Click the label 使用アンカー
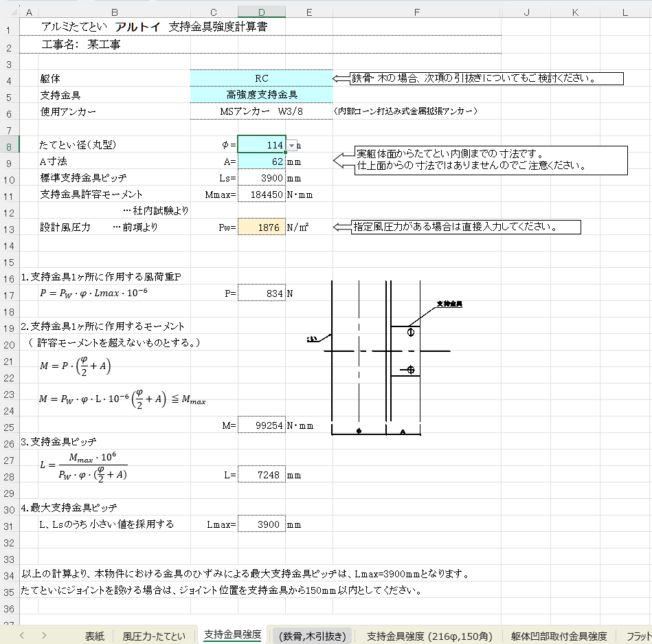Screen dimensions: 652x644 click(68, 111)
